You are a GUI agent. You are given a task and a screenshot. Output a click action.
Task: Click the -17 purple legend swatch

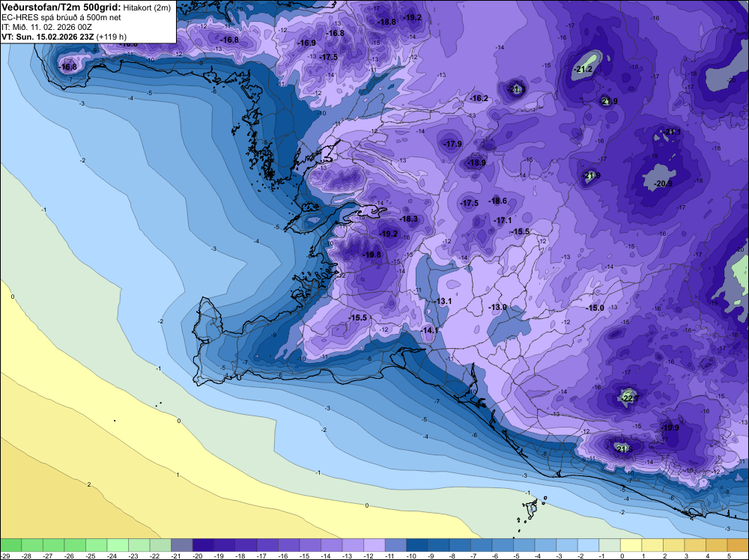click(267, 545)
